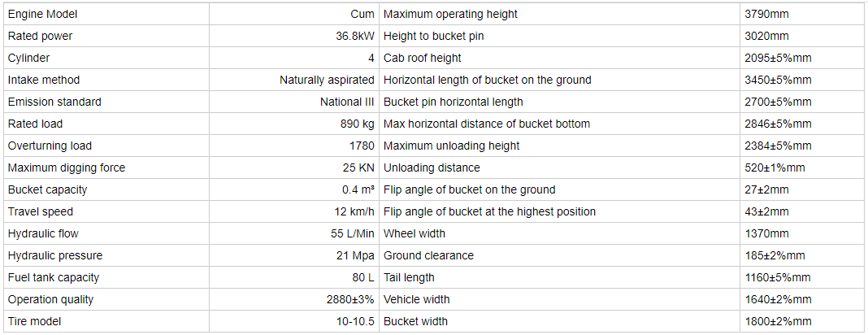
Task: Select the Unloading distance label cell
Action: pos(560,167)
